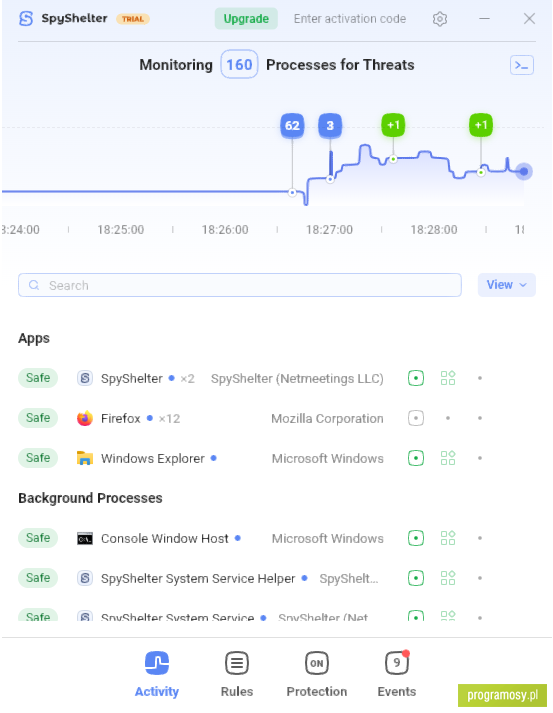Click SpyShelter (Netmeetings LLC) publisher text
553x713 pixels.
coord(297,378)
